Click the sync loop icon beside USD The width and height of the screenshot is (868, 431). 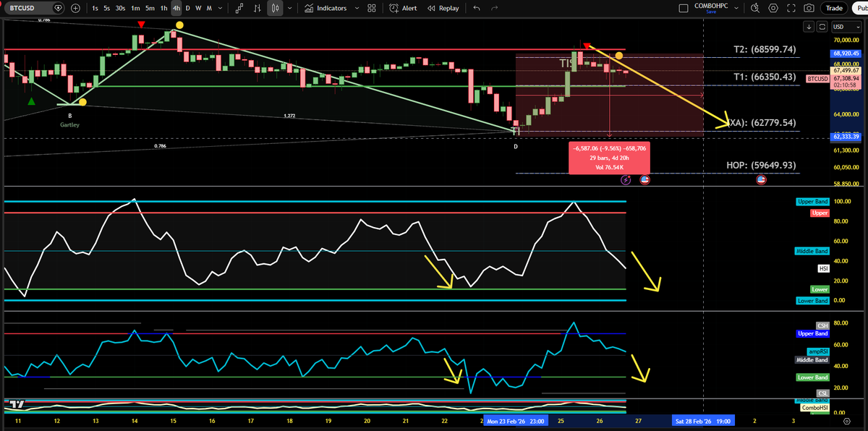tap(821, 27)
